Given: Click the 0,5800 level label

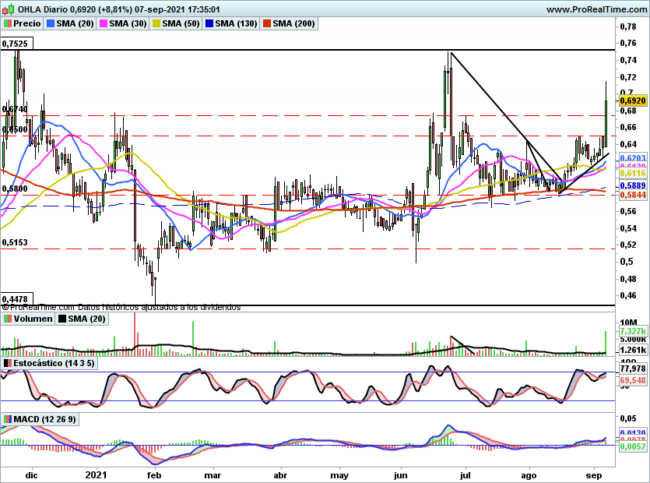Looking at the screenshot, I should (15, 189).
